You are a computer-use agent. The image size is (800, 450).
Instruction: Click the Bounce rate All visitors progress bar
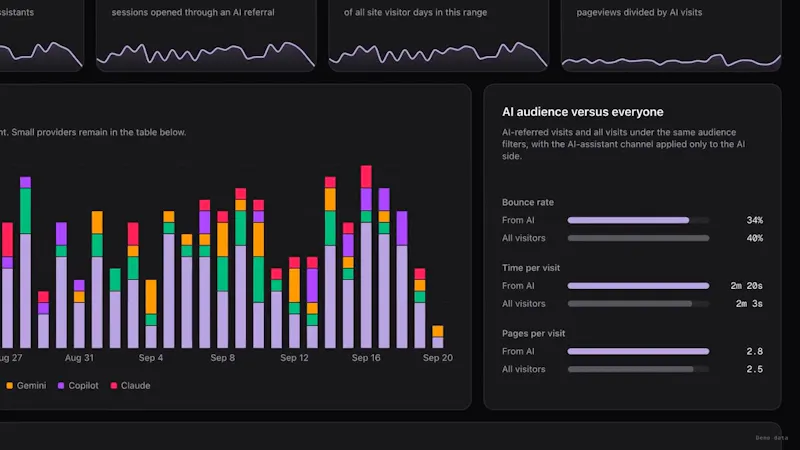[x=638, y=238]
